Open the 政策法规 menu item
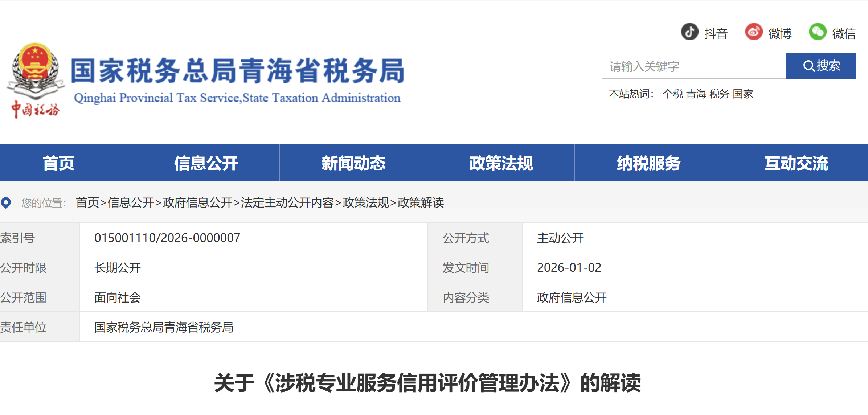This screenshot has width=868, height=415. pos(501,163)
